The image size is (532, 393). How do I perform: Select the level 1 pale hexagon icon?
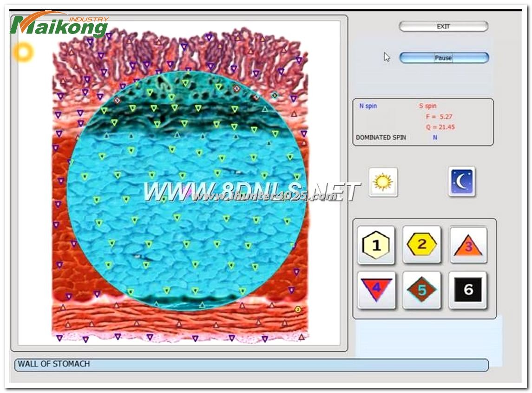coord(376,245)
